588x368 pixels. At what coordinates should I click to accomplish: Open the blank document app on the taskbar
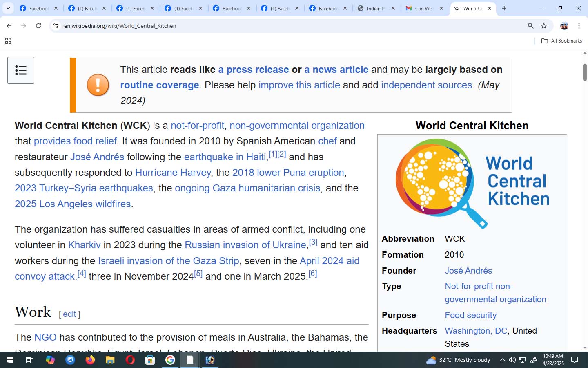pos(190,360)
